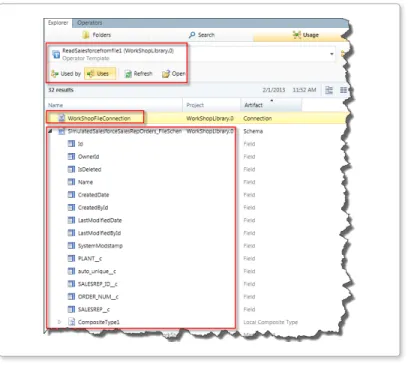This screenshot has width=408, height=366.
Task: Click the operator template icon
Action: (x=56, y=54)
